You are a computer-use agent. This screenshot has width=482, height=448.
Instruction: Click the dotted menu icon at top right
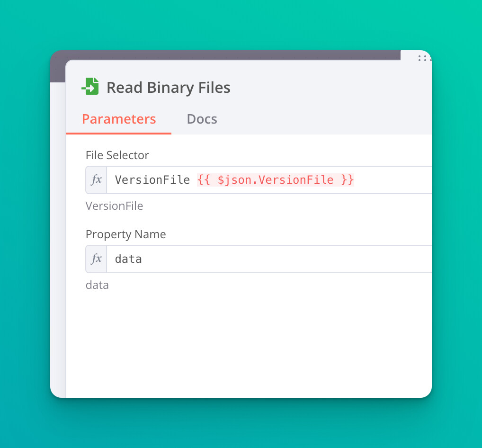click(x=423, y=59)
